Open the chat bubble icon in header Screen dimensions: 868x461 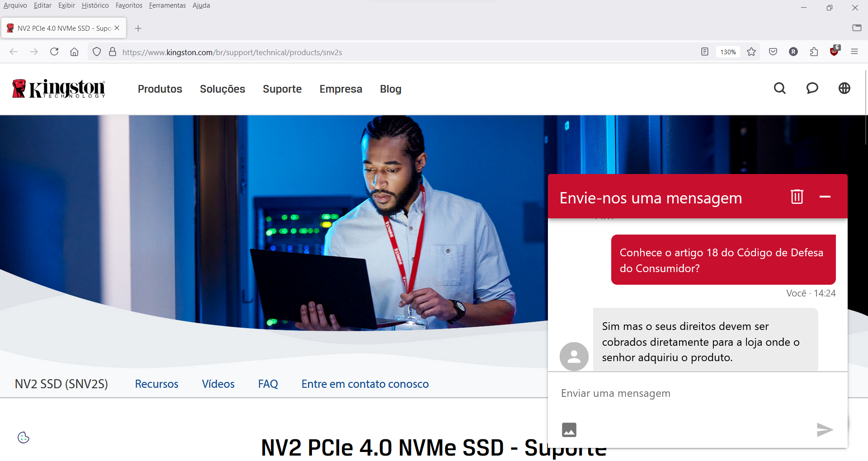[x=812, y=88]
